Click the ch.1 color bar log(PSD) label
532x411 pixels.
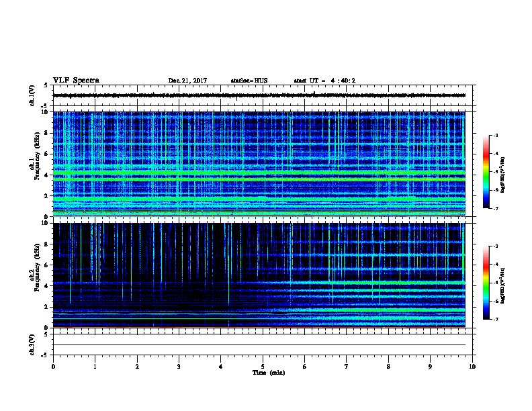[x=502, y=175]
